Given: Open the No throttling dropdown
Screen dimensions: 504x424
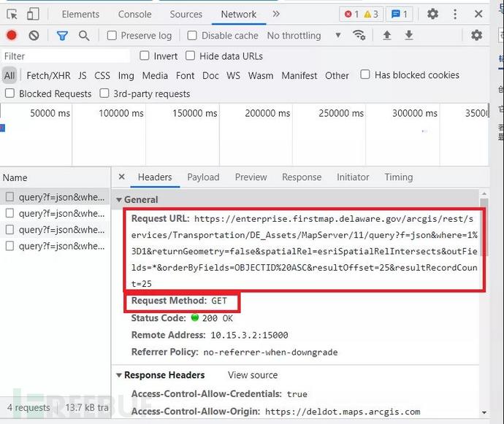Looking at the screenshot, I should click(x=304, y=35).
